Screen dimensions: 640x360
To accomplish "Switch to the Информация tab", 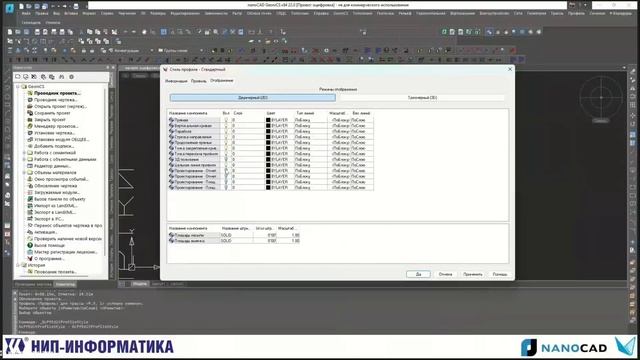I will pos(176,81).
